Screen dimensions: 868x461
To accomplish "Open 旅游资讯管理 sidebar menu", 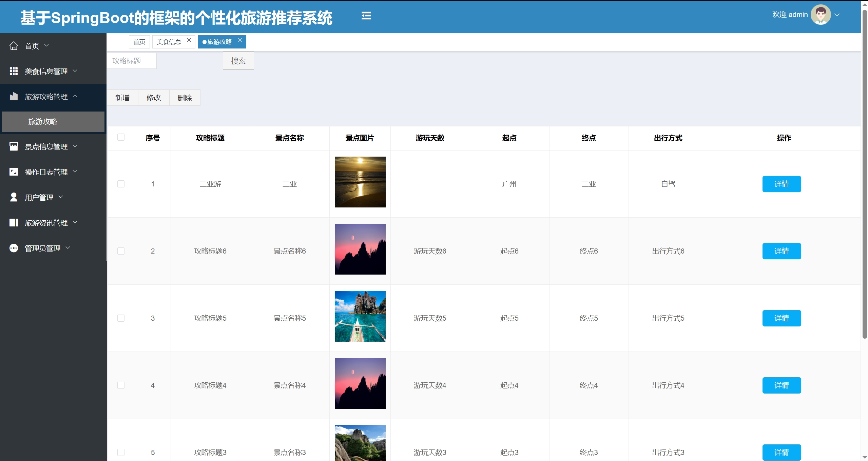I will (x=53, y=223).
